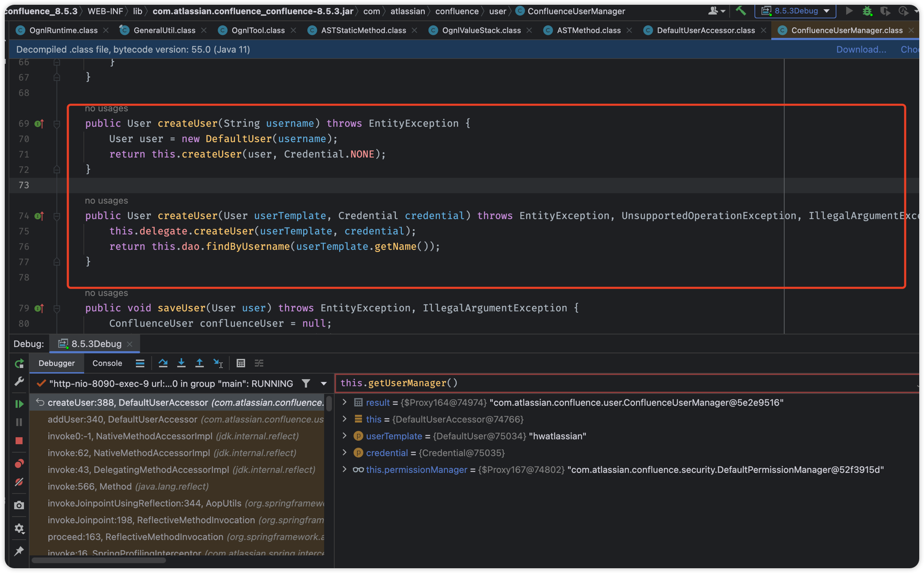Screen dimensions: 924x573
Task: Open the Evaluate Expression calculator icon
Action: (241, 363)
